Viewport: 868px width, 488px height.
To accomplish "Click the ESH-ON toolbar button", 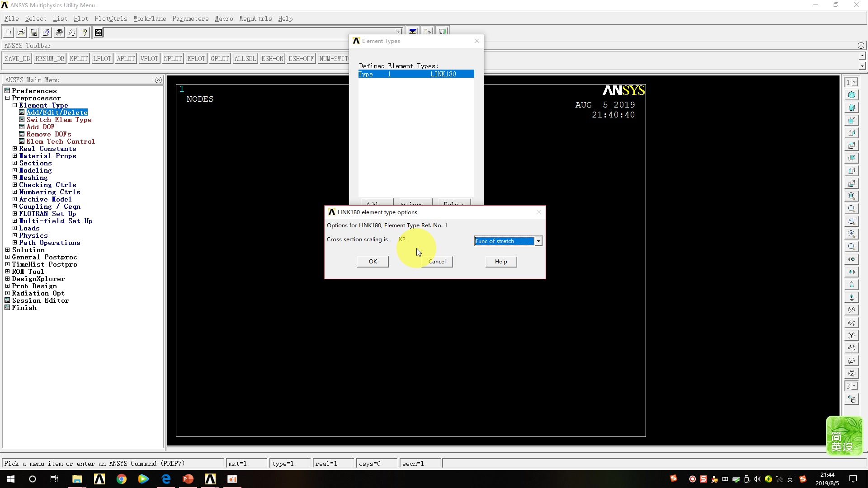I will point(272,59).
